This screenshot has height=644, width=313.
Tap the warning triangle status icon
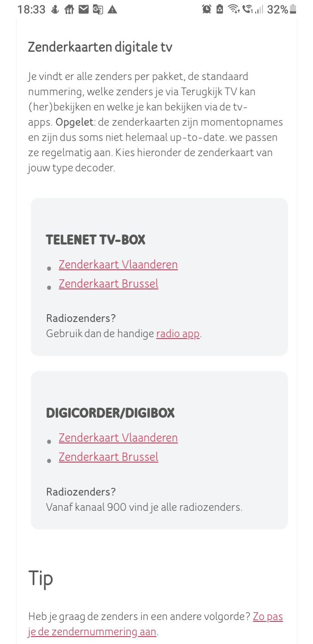112,10
